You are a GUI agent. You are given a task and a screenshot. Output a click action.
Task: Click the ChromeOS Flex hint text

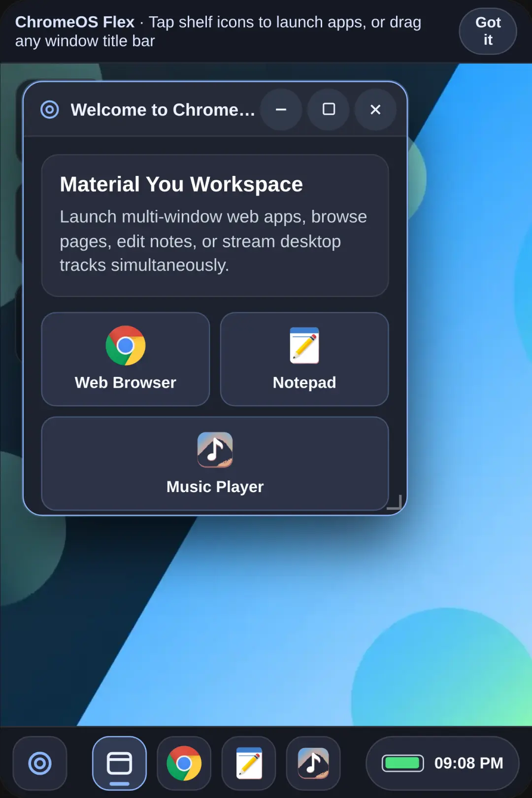[x=218, y=32]
